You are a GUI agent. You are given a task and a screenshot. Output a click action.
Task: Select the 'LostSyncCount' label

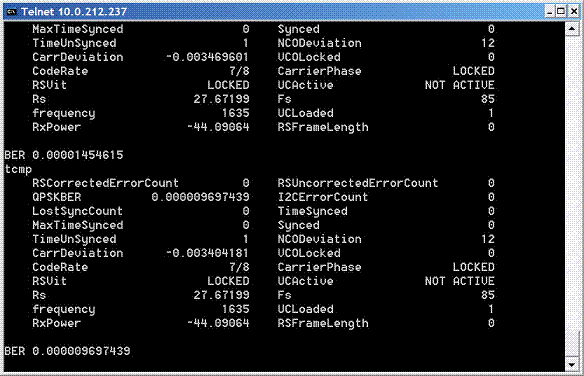pyautogui.click(x=77, y=211)
